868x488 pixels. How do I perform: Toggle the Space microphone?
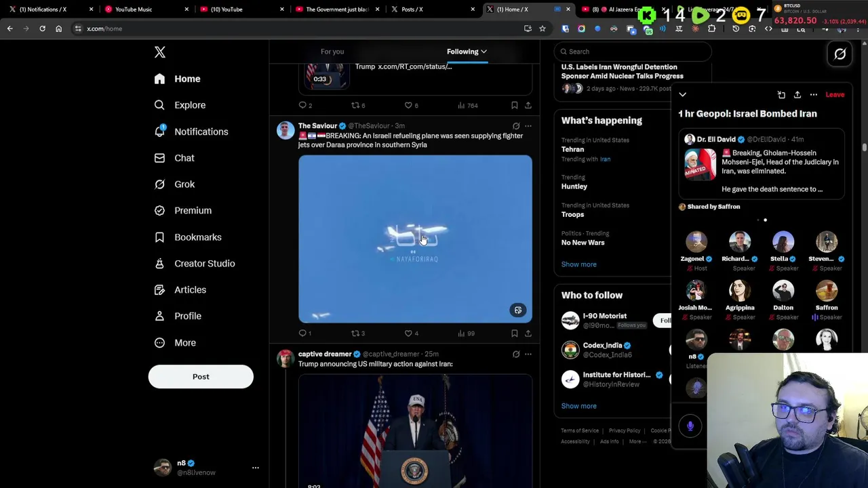pos(690,426)
